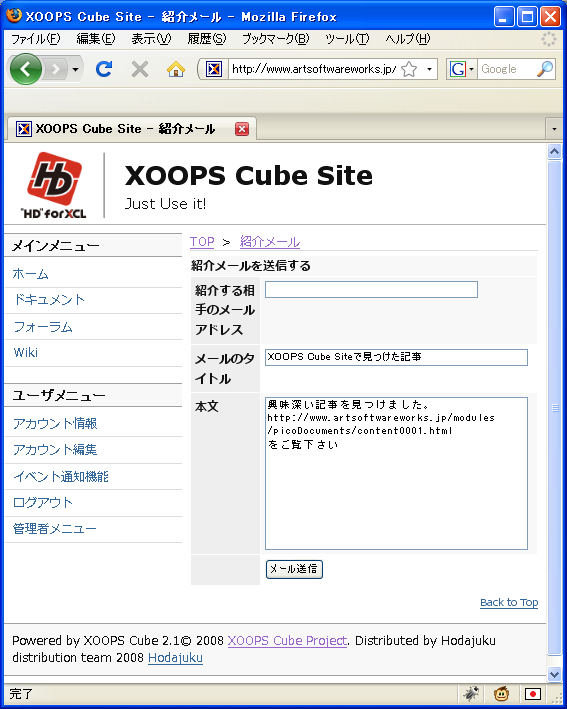Click the Firebug bug icon in status bar

(x=471, y=694)
